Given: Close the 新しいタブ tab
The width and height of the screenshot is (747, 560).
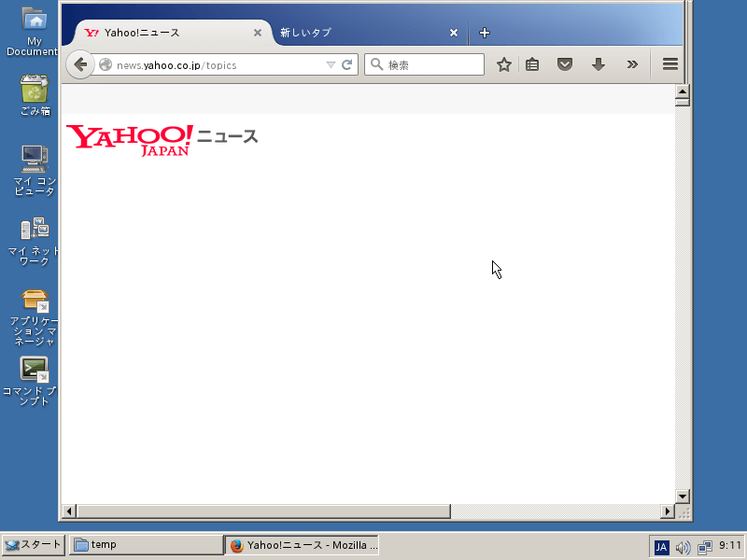Looking at the screenshot, I should coord(454,33).
